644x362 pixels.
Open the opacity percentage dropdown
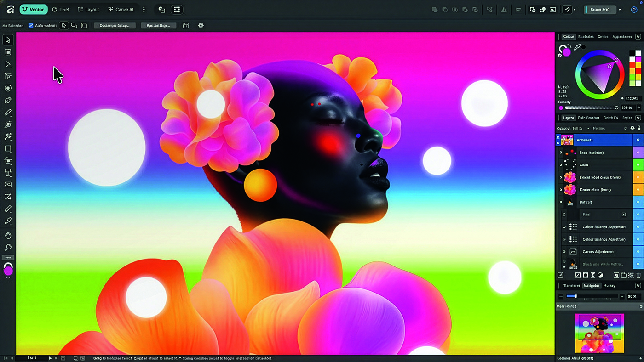coord(638,107)
